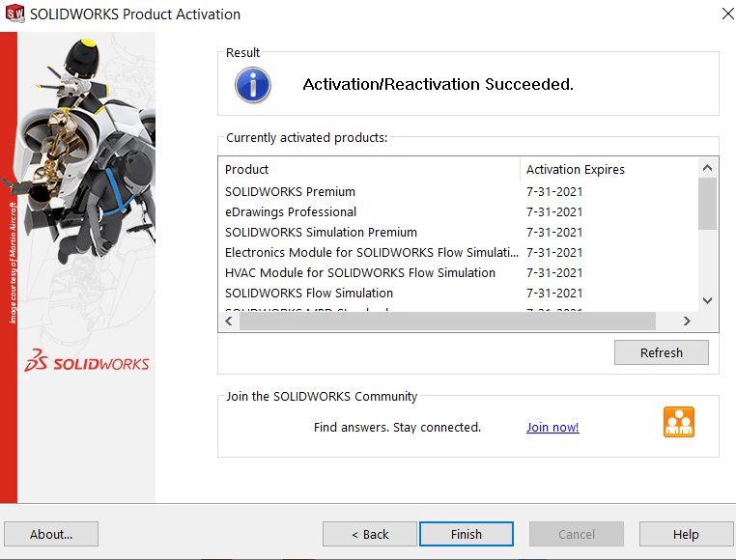Select the SOLIDWORKS Simulation Premium row
The image size is (736, 560).
point(459,233)
